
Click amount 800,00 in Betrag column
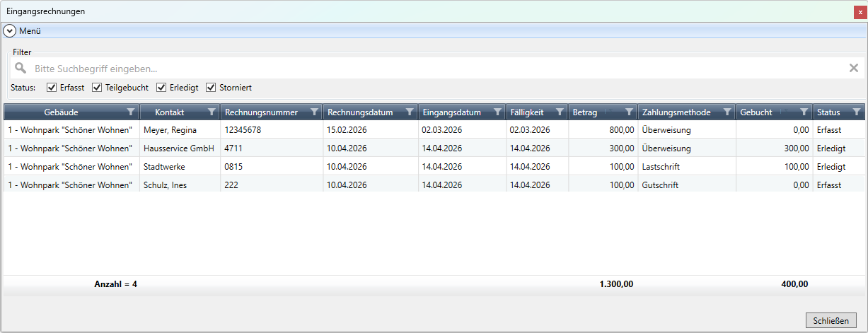click(621, 130)
